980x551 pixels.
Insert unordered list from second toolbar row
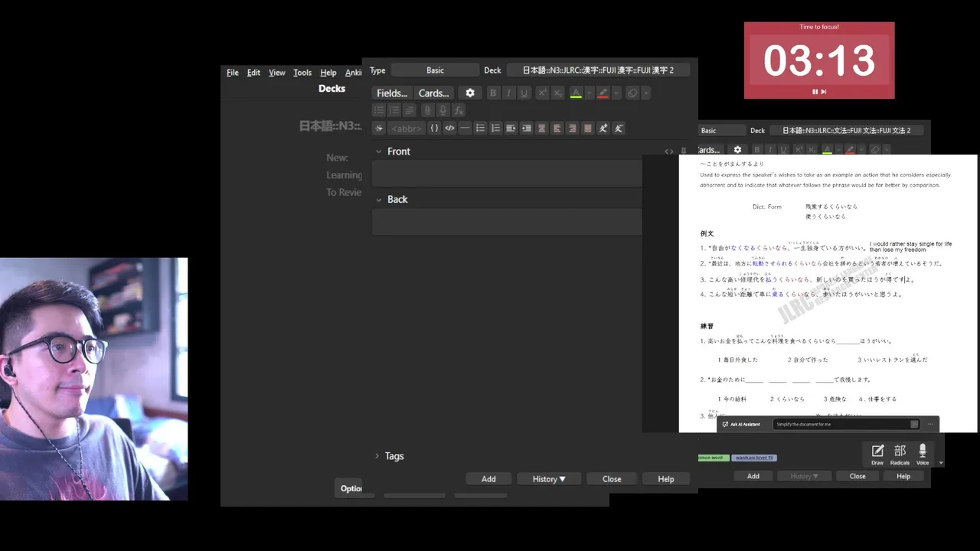[x=379, y=110]
